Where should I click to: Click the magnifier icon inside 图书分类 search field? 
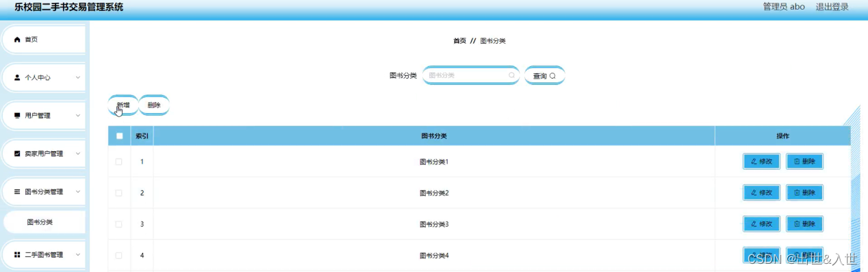click(511, 76)
